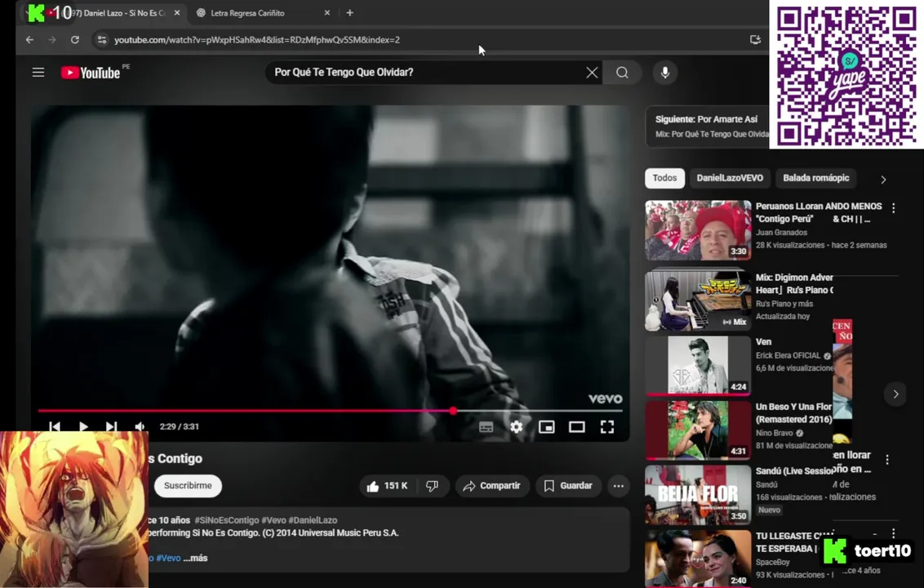Play the video
This screenshot has width=924, height=588.
83,426
